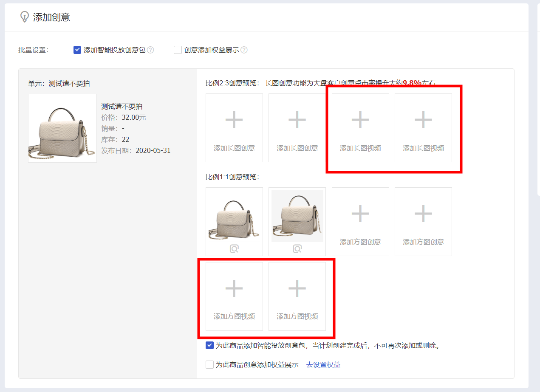Select second 1:1 handbag creative preview image
This screenshot has width=540, height=392.
pyautogui.click(x=297, y=216)
